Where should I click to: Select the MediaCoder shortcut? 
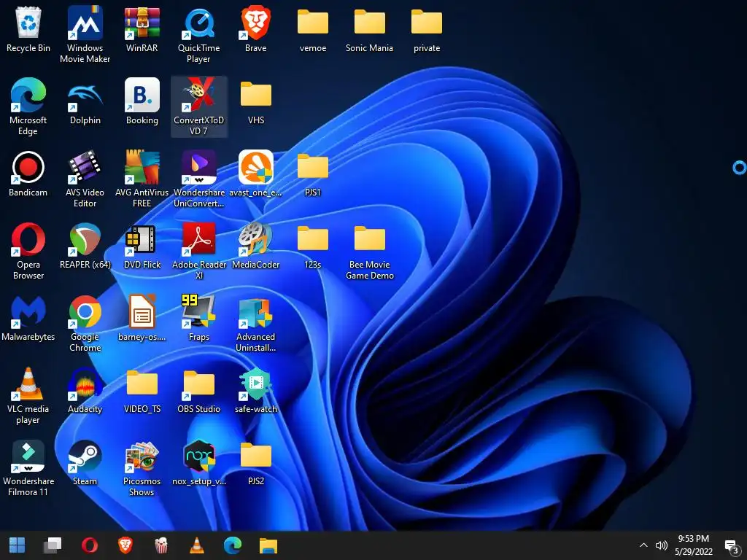pyautogui.click(x=256, y=246)
